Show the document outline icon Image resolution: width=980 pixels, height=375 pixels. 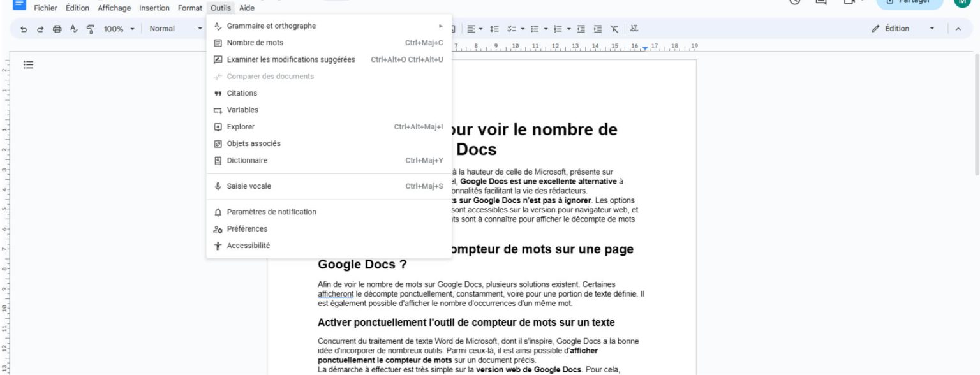coord(28,64)
